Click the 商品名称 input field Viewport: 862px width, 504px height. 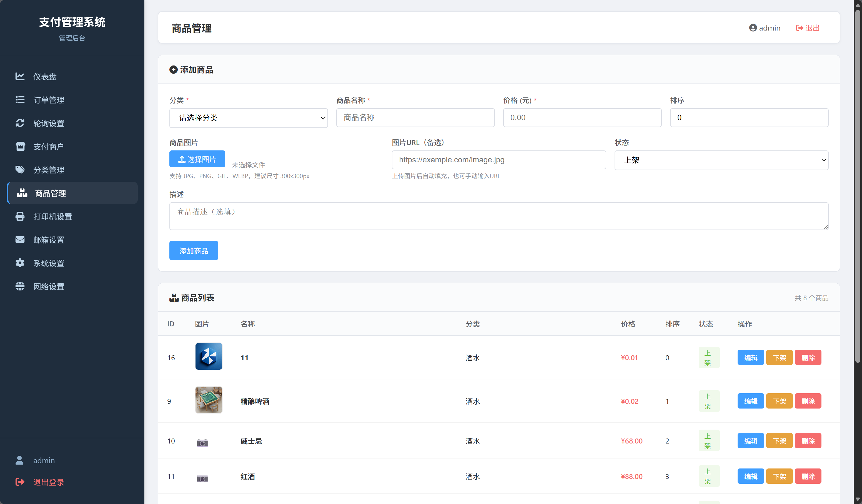[x=415, y=118]
